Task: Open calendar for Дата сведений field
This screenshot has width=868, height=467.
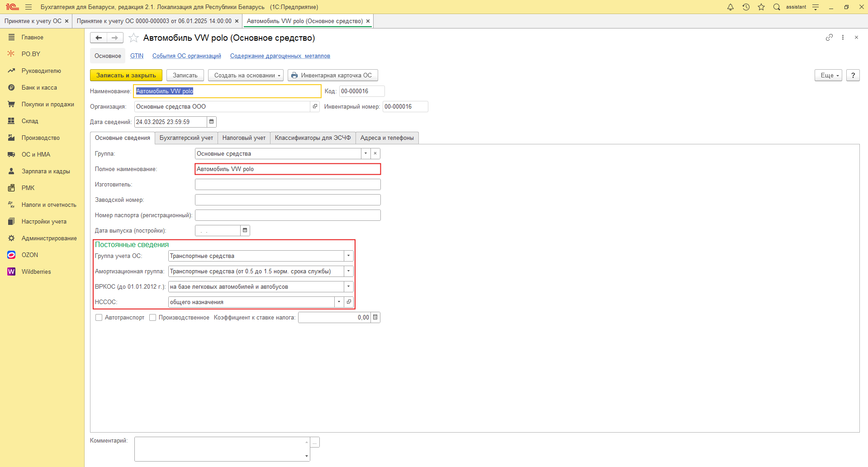Action: click(211, 122)
